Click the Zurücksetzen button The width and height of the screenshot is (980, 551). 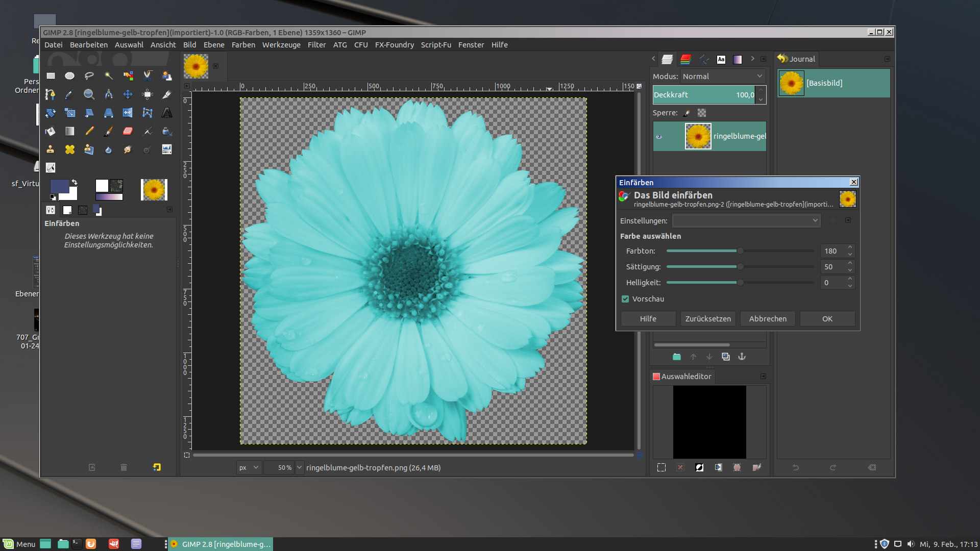point(707,319)
